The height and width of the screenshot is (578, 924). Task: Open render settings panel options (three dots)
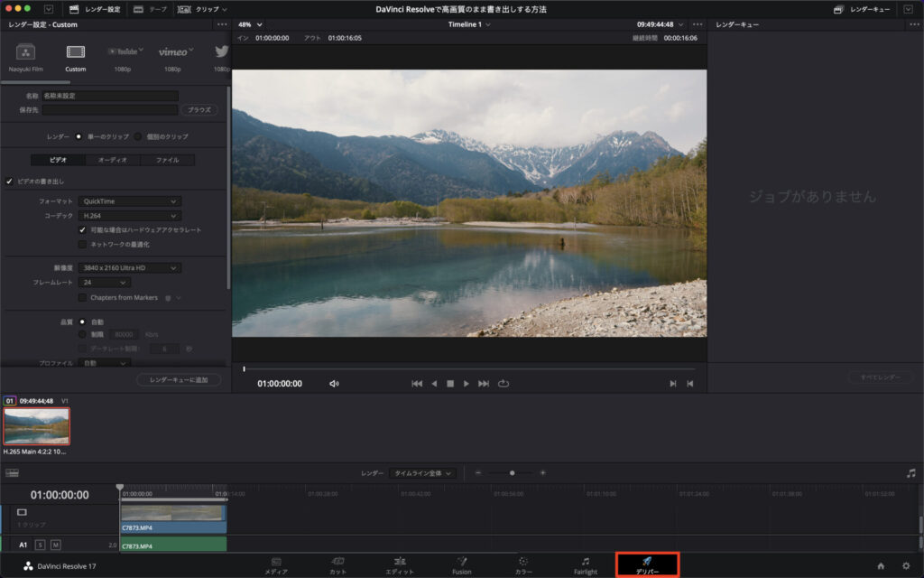coord(222,24)
